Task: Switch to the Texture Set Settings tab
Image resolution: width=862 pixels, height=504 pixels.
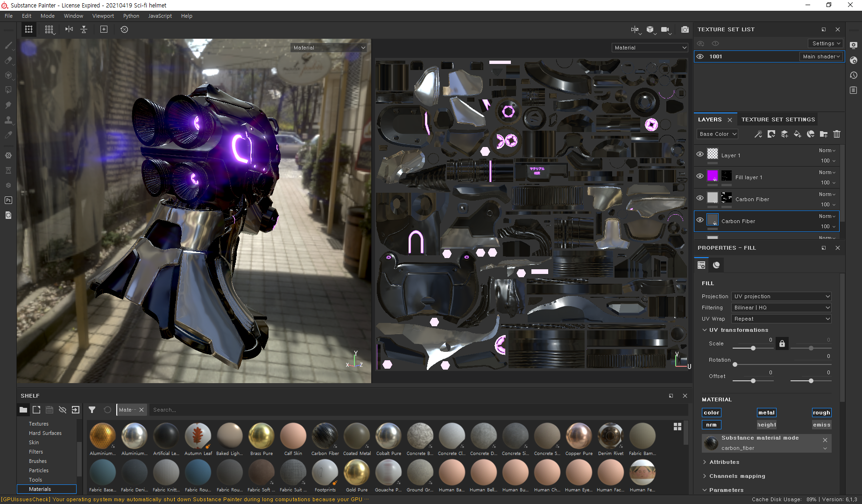Action: 778,119
